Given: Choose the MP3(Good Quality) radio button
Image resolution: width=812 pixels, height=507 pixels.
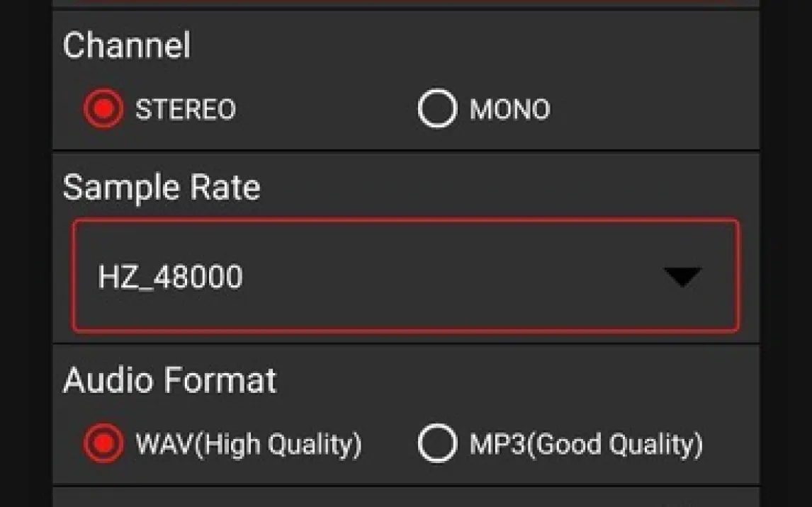Looking at the screenshot, I should pyautogui.click(x=437, y=444).
